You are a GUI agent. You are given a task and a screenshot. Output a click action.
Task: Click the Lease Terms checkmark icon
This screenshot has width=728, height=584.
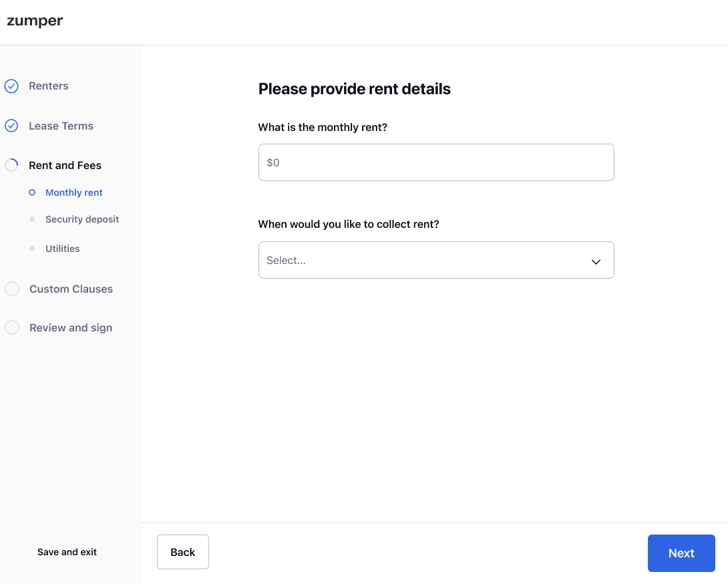pos(11,126)
